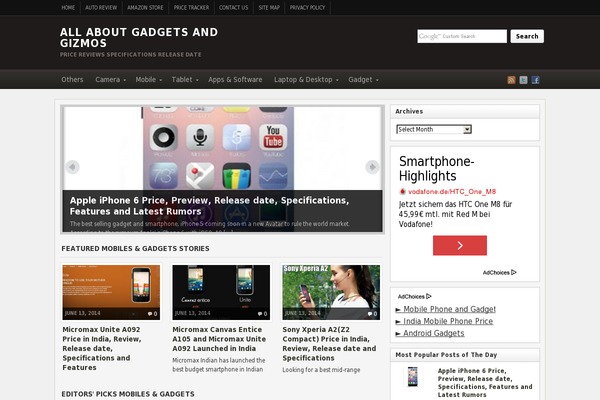600x400 pixels.
Task: Expand the Camera menu
Action: (110, 80)
